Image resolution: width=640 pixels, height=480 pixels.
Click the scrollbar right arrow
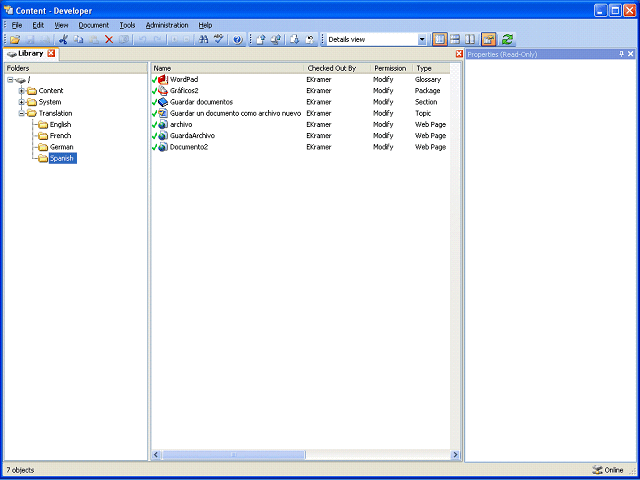(455, 455)
